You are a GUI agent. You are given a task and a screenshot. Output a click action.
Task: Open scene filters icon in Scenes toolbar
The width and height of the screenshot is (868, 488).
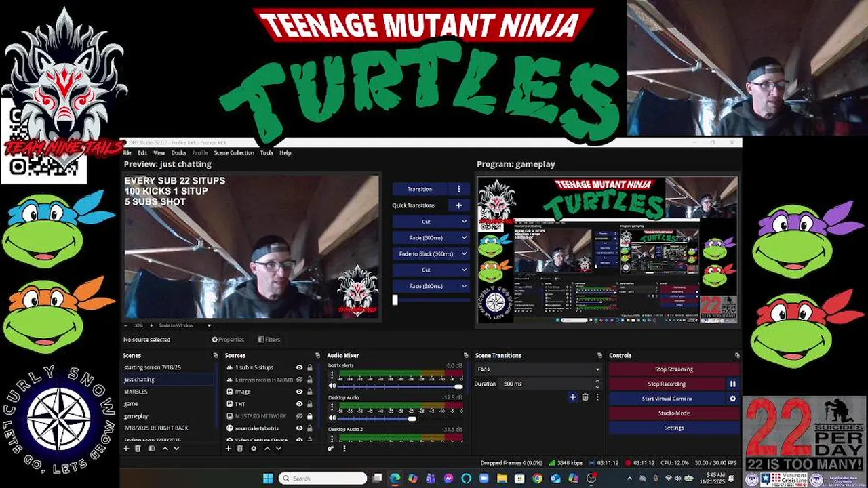click(x=151, y=449)
